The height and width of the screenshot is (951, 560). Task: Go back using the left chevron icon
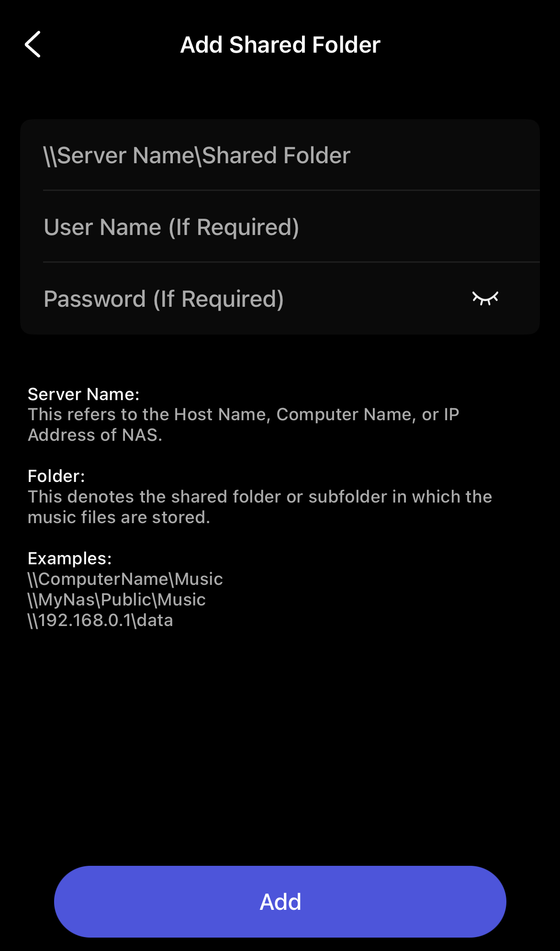(33, 45)
